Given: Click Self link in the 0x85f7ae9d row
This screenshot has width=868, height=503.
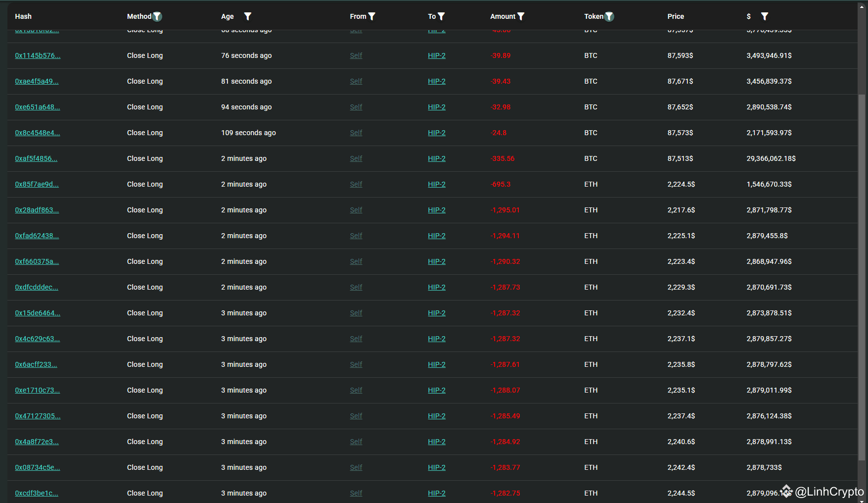Looking at the screenshot, I should tap(356, 184).
